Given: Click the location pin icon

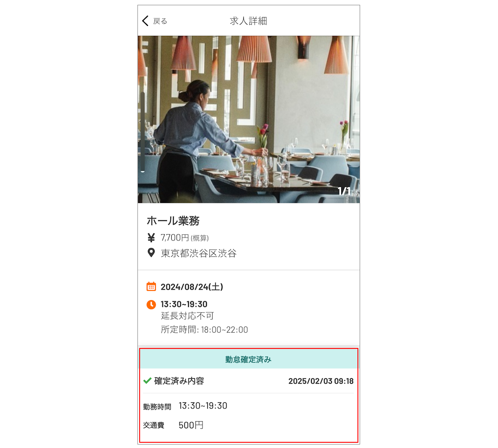Looking at the screenshot, I should point(151,253).
